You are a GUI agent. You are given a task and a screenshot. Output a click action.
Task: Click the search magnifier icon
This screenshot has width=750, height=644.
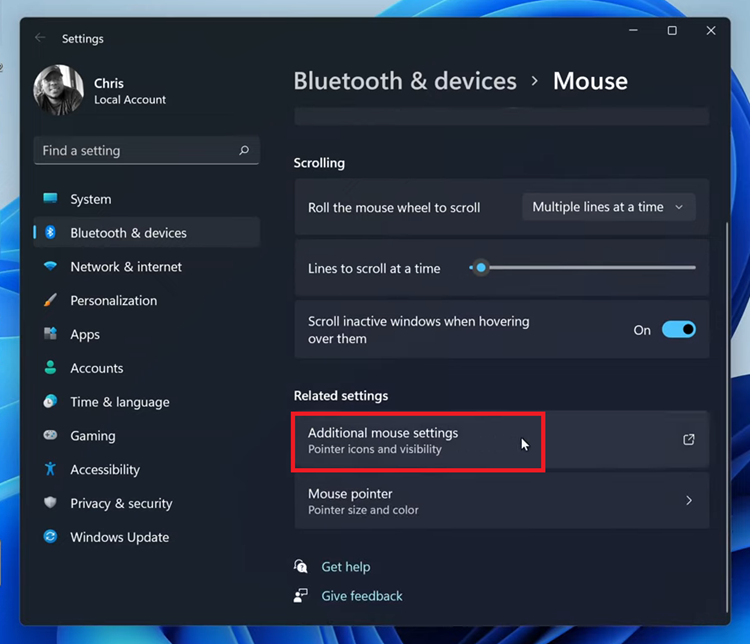coord(244,150)
